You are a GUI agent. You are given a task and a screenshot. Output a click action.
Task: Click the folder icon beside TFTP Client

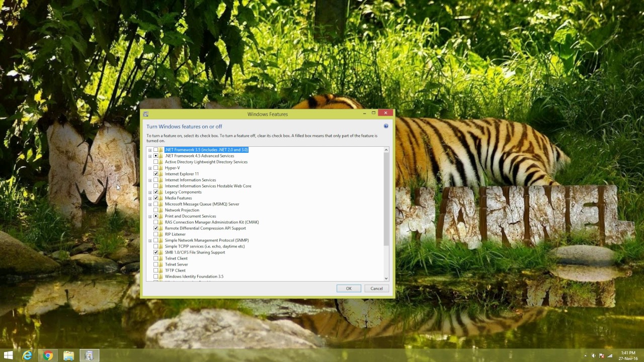[160, 270]
